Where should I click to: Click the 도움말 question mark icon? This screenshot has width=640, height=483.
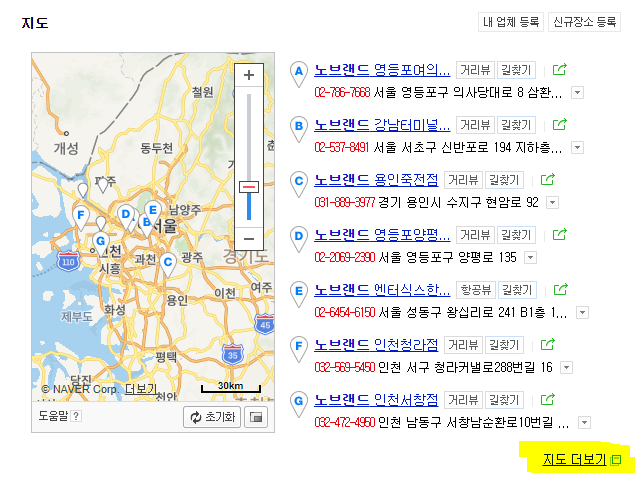76,416
